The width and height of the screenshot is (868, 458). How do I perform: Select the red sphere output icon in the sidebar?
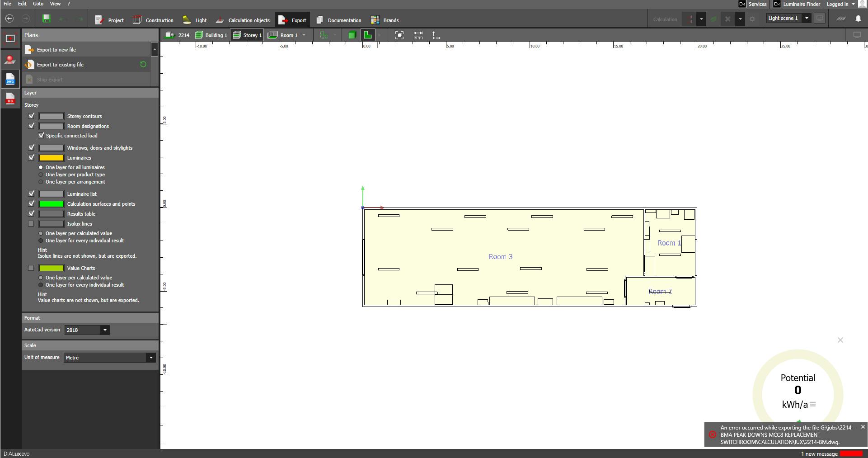click(10, 59)
